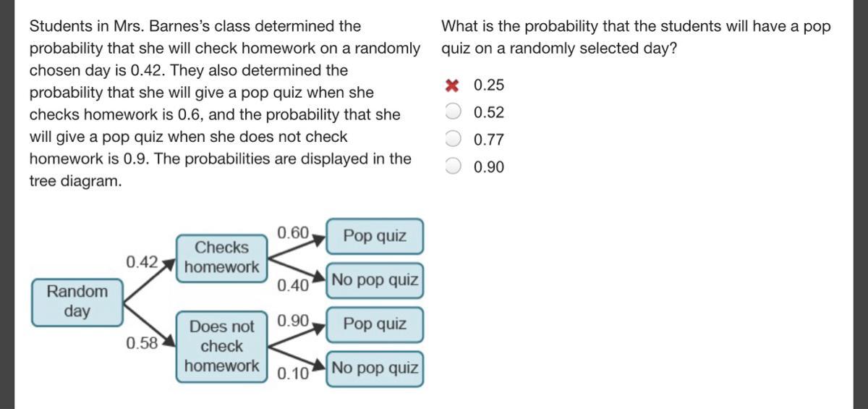The width and height of the screenshot is (868, 409).
Task: Click the bottom No pop quiz box
Action: pos(374,368)
